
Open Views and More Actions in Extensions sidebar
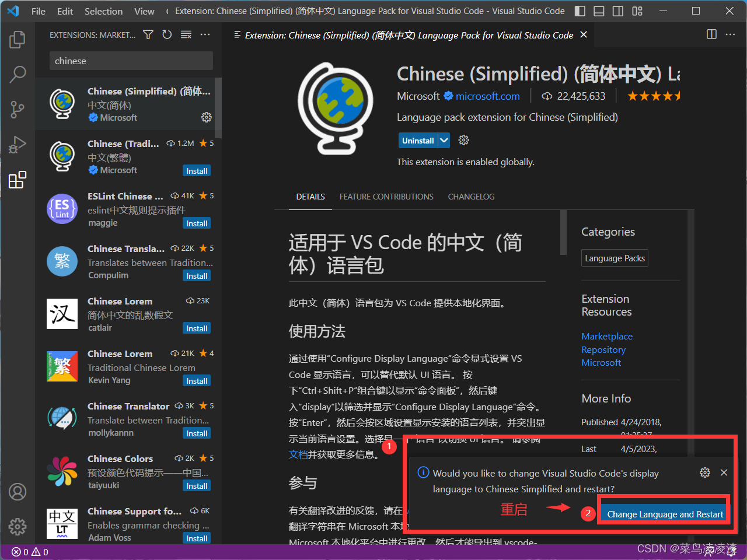coord(205,35)
